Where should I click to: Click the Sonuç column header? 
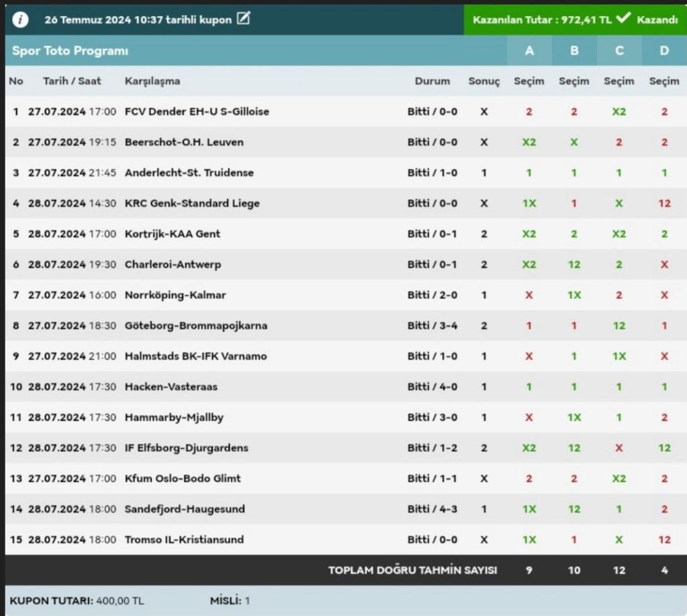tap(484, 81)
